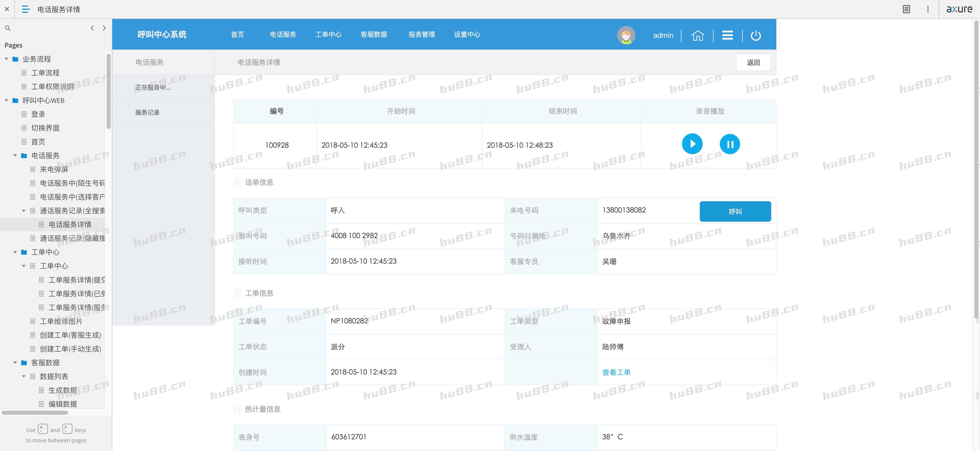
Task: Open the 工单中心 top menu
Action: tap(328, 35)
